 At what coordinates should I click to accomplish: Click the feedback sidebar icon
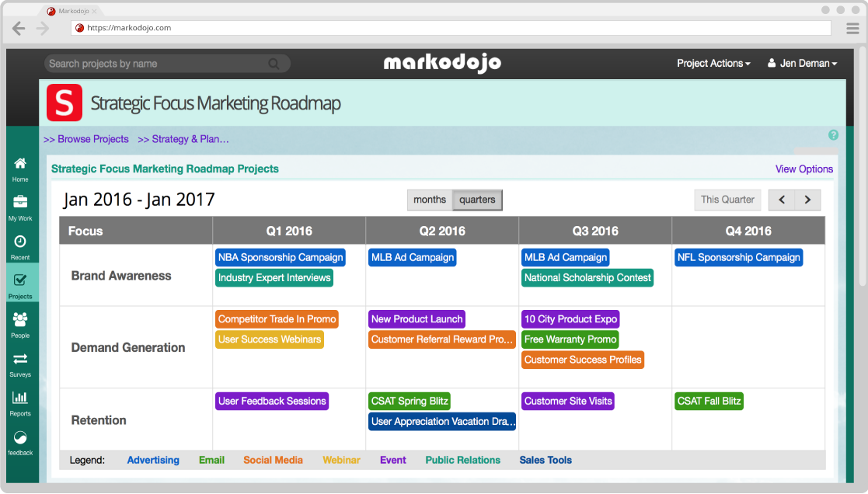tap(20, 437)
